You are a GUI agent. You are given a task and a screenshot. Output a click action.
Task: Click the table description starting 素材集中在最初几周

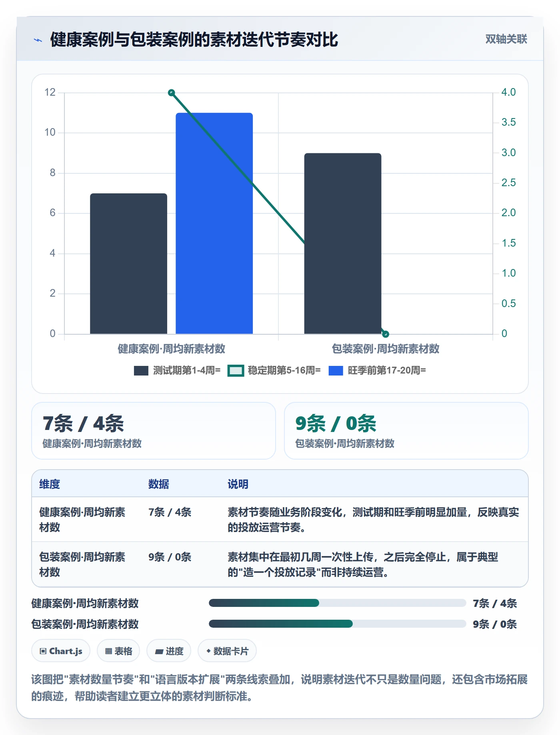363,564
